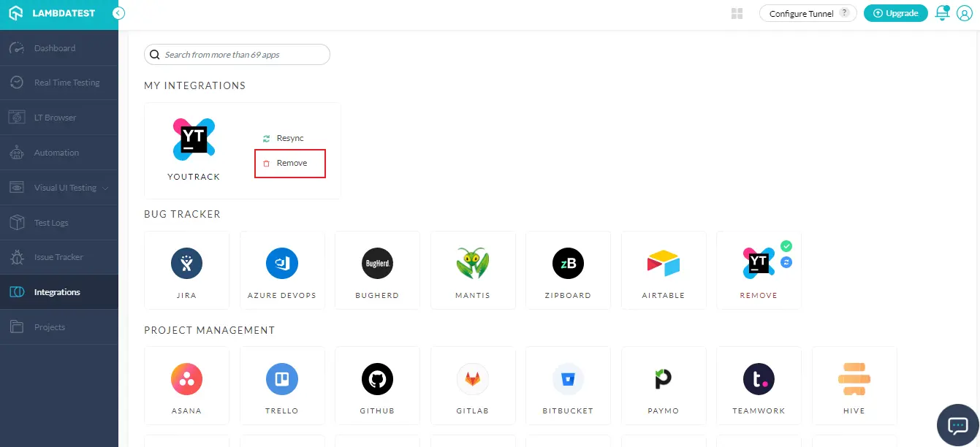Select the Jira integration icon
The height and width of the screenshot is (447, 980).
click(186, 264)
